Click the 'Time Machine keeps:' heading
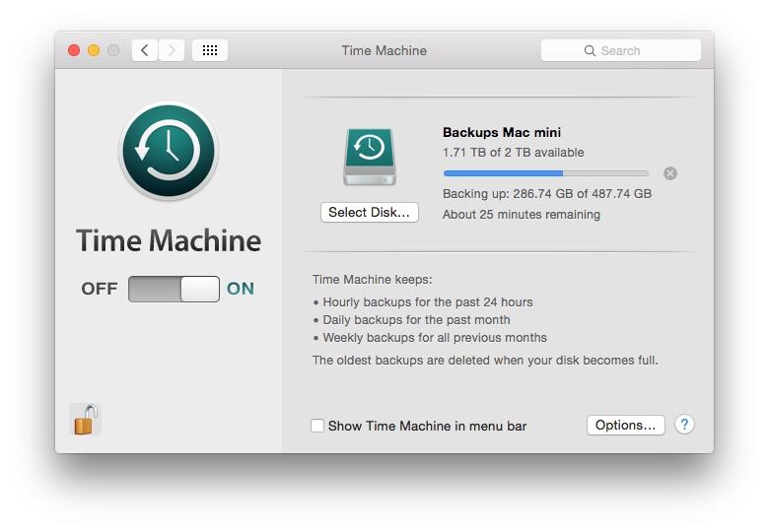 point(373,279)
